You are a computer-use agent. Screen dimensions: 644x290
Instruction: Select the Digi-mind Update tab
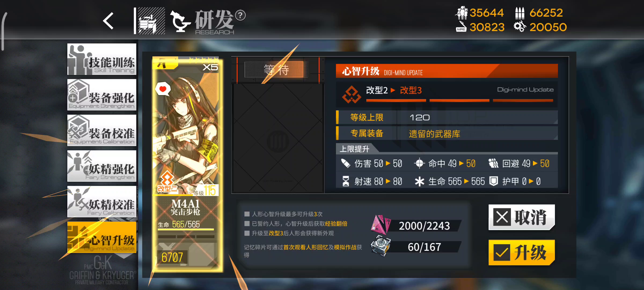pyautogui.click(x=102, y=237)
